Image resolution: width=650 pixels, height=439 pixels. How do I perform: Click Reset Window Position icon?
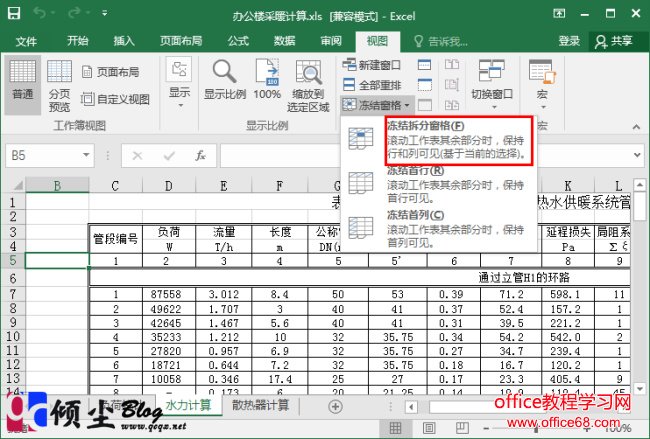click(452, 105)
